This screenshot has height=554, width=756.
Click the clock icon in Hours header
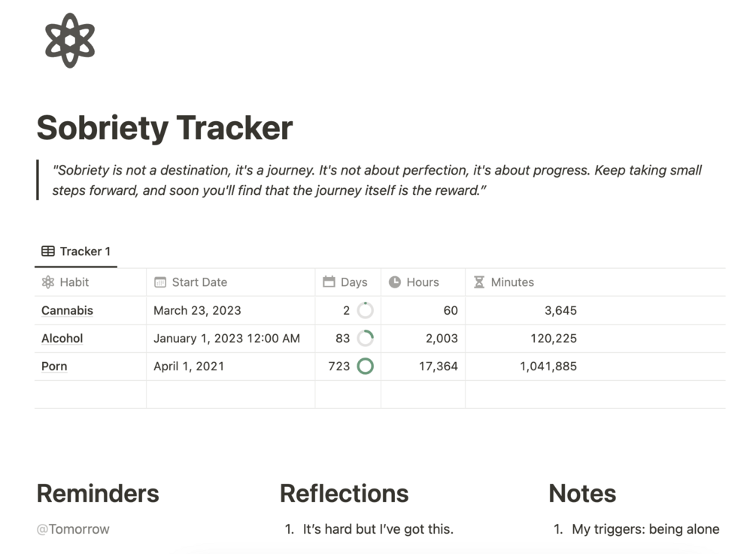[x=395, y=282]
